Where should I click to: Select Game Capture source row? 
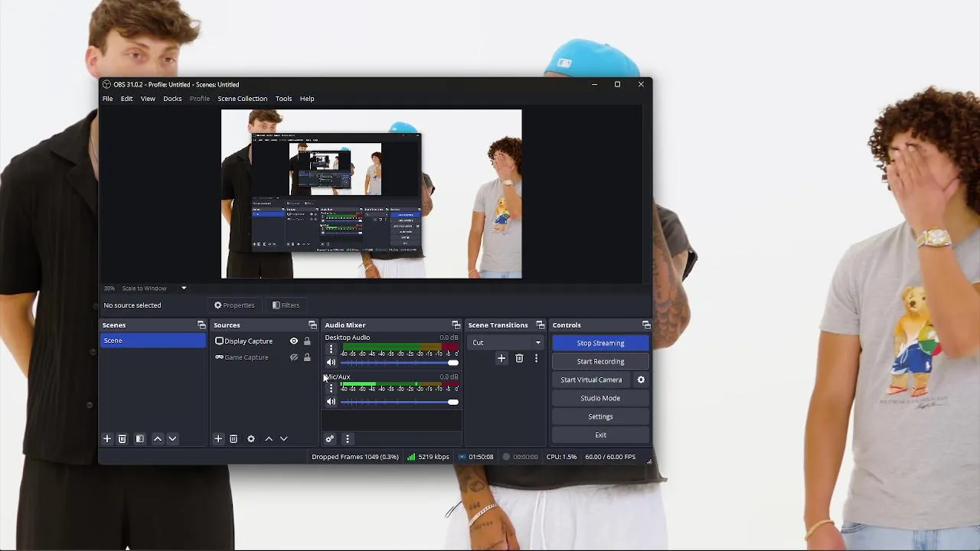coord(263,357)
